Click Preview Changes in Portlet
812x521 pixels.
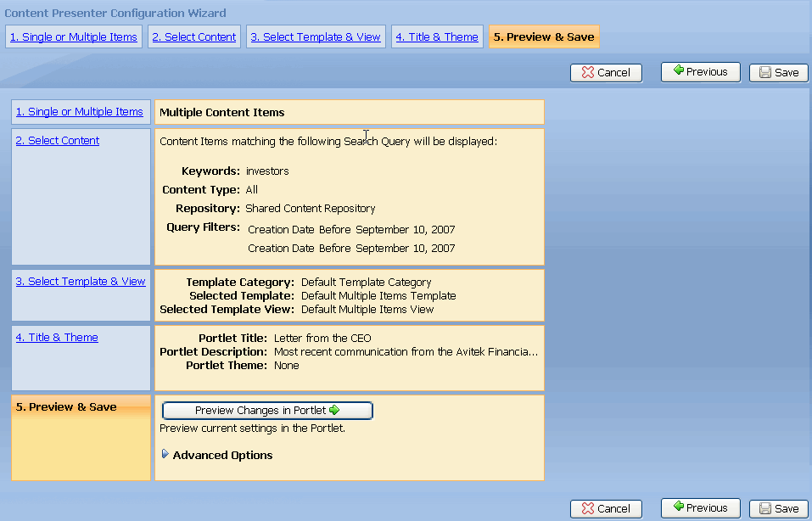click(266, 411)
